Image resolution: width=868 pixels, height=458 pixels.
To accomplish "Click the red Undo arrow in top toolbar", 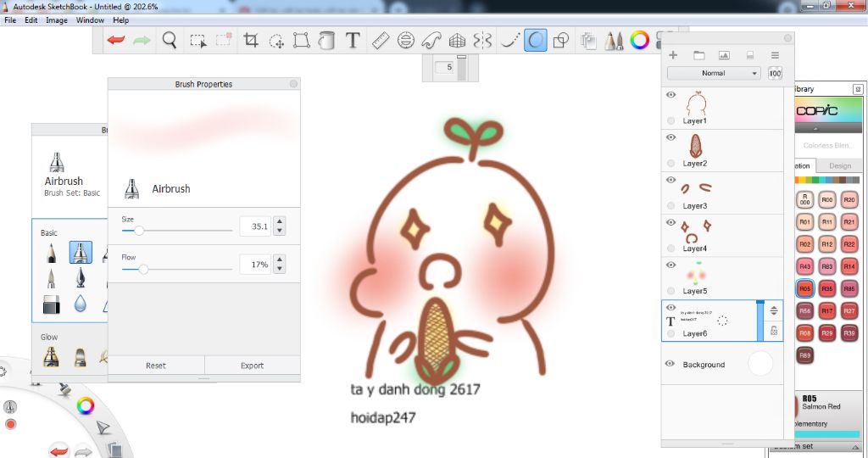I will (x=115, y=41).
